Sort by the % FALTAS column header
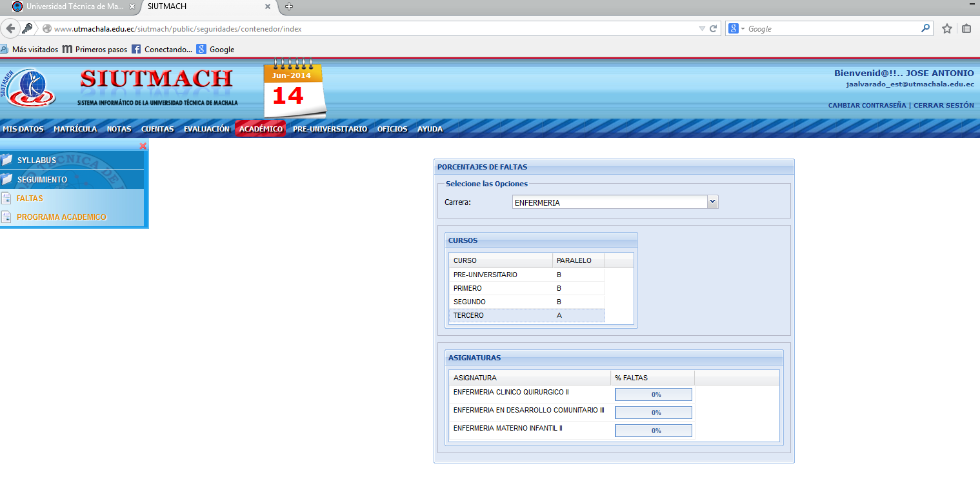This screenshot has width=980, height=477. coord(653,378)
